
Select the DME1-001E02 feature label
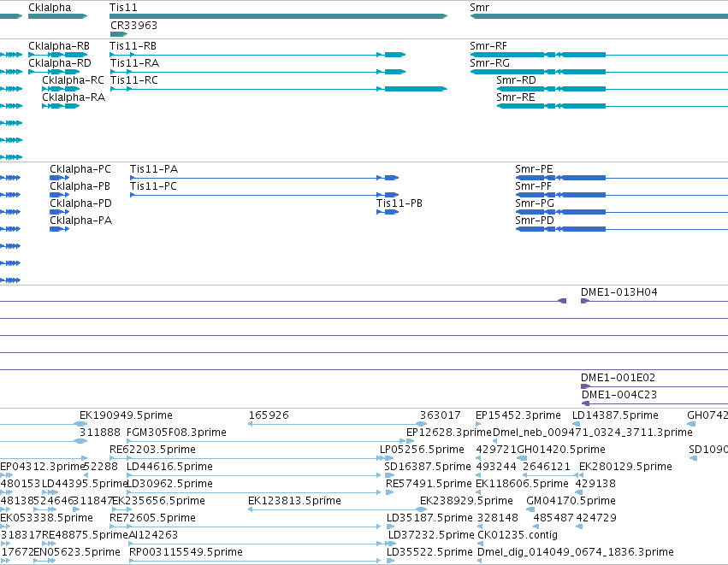618,378
